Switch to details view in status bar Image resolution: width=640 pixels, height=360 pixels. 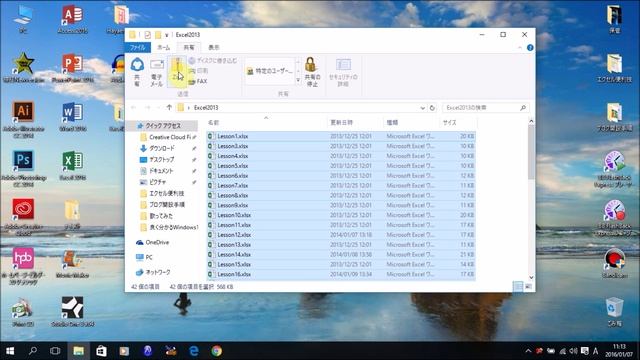(518, 287)
